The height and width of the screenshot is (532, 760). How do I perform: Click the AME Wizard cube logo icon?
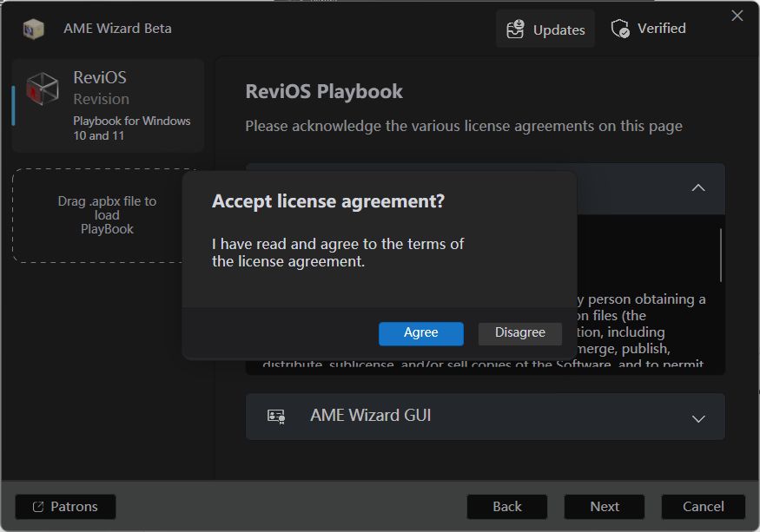(34, 29)
